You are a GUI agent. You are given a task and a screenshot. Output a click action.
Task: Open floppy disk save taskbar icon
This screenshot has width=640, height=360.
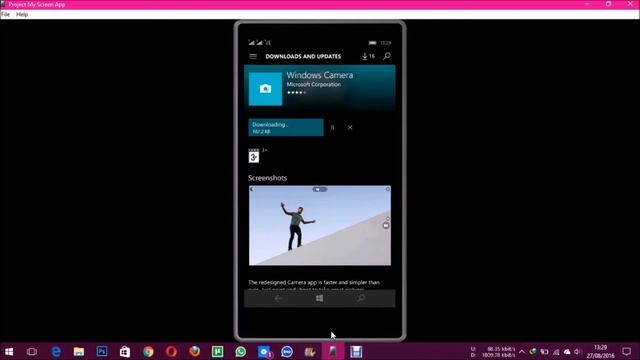click(356, 351)
